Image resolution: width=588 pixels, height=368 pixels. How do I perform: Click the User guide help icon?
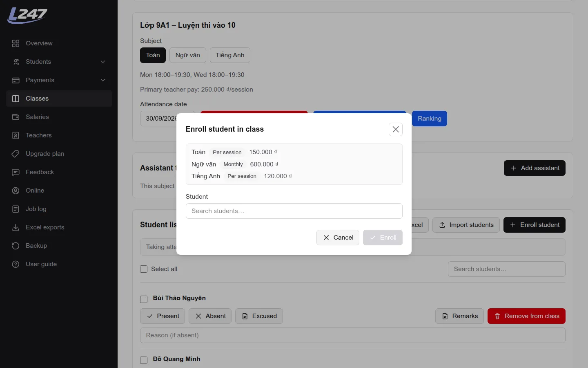pyautogui.click(x=16, y=264)
